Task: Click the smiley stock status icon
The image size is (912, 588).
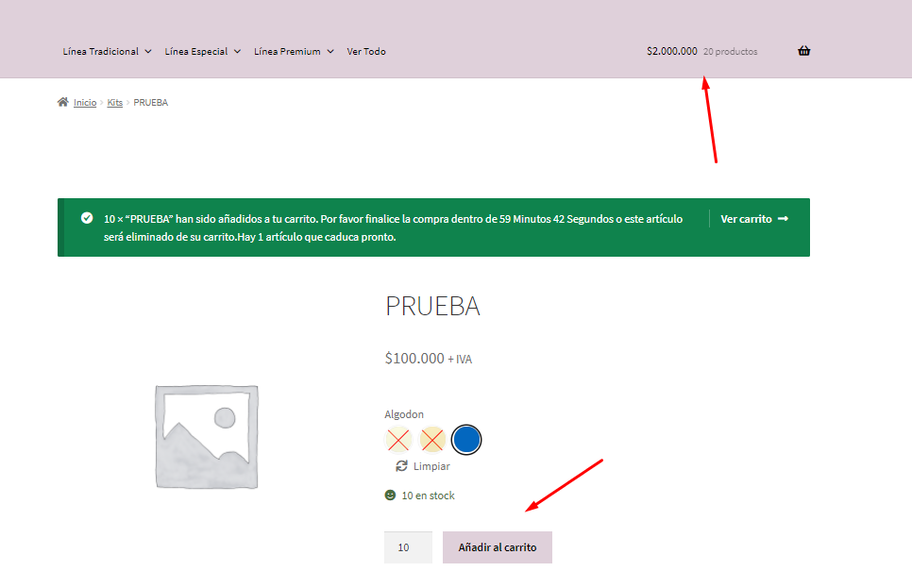Action: coord(390,496)
